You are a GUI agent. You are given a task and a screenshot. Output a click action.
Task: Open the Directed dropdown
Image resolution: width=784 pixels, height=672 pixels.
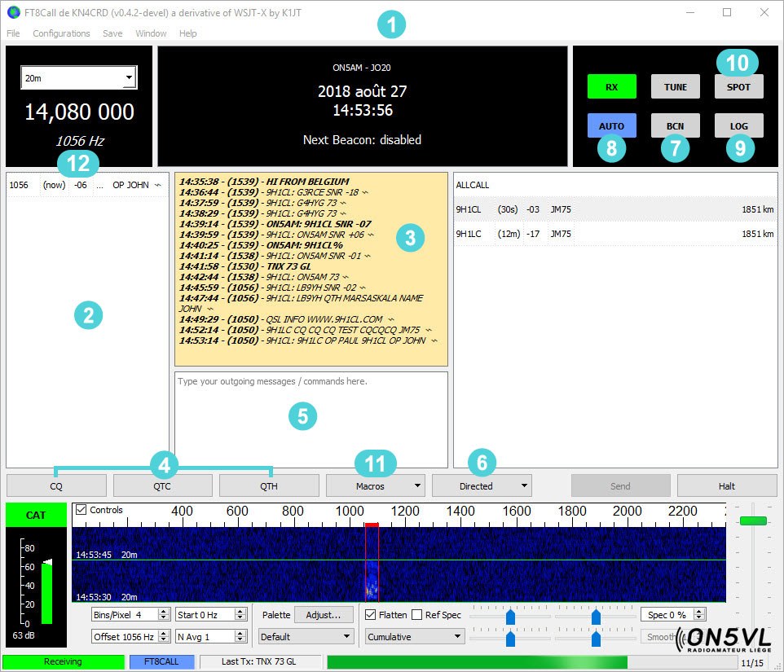[482, 485]
